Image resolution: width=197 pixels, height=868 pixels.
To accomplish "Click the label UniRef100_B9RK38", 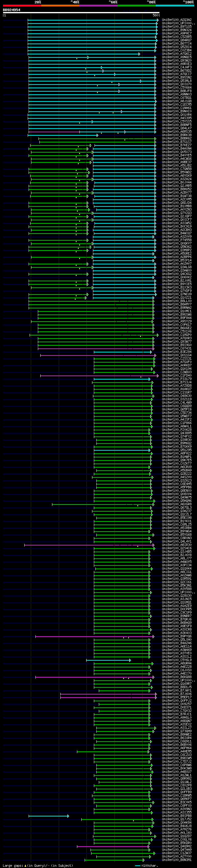I will pos(177,135).
